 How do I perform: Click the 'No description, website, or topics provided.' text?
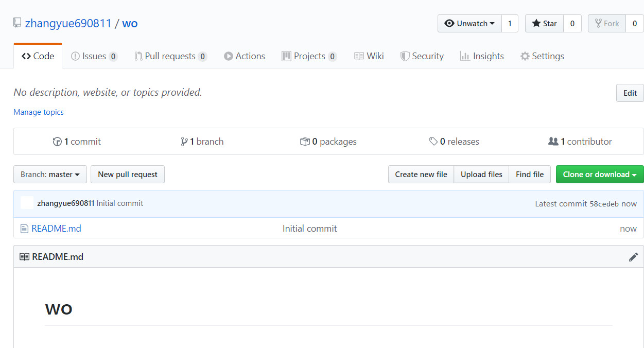coord(108,93)
